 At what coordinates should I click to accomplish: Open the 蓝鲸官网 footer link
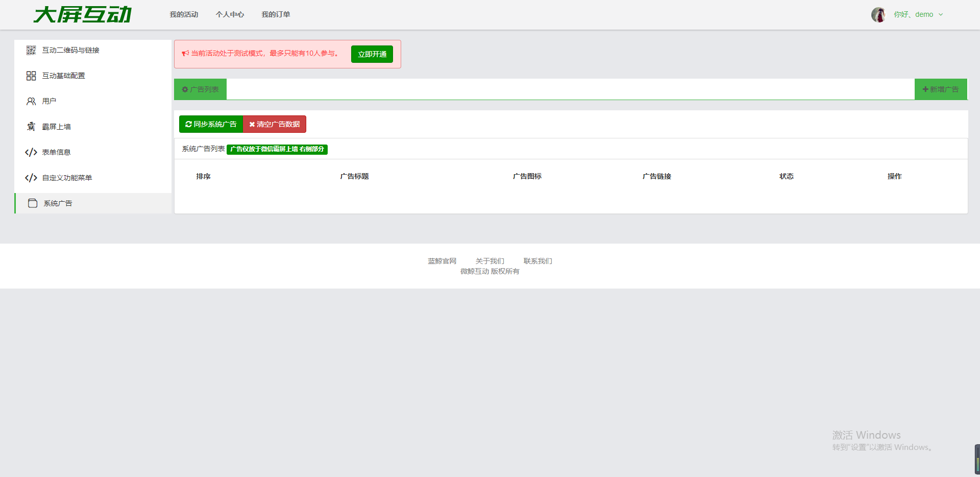(442, 261)
